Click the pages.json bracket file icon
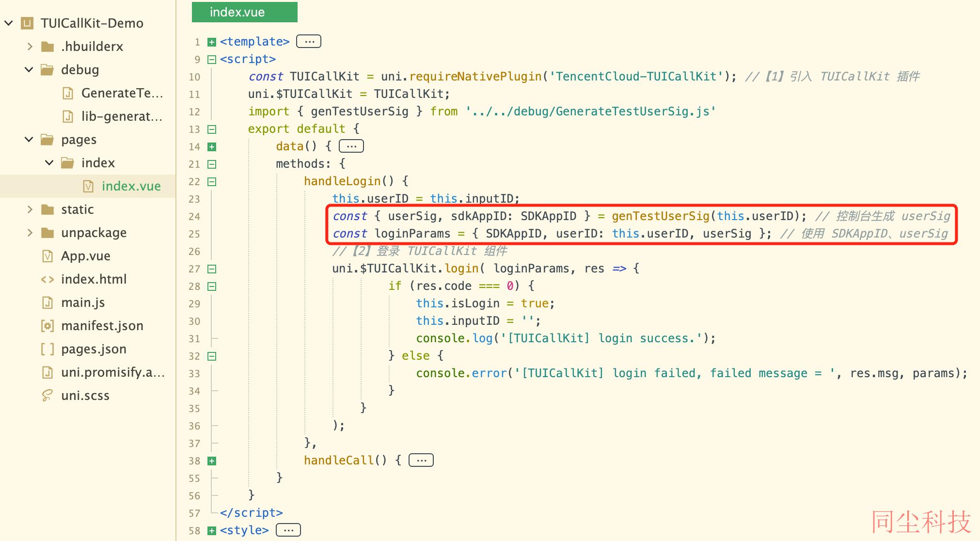This screenshot has width=980, height=541. [x=47, y=349]
